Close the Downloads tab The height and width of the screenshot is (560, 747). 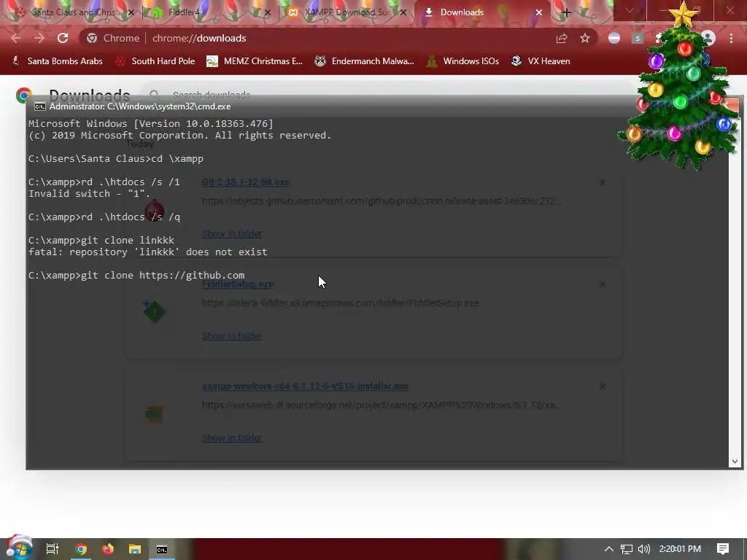[x=539, y=12]
